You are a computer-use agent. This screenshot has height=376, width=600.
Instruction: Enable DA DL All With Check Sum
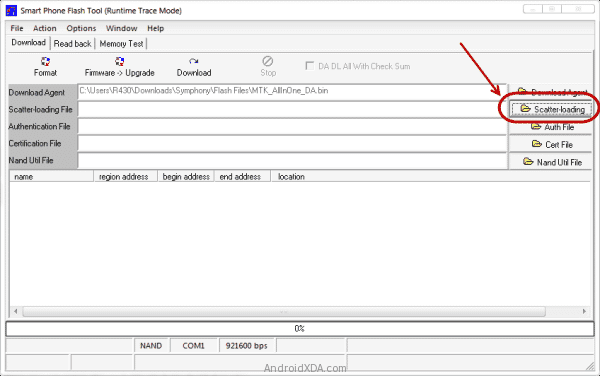310,66
